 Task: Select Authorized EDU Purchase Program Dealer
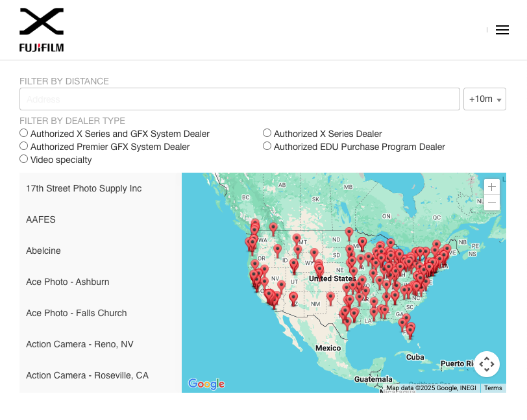pyautogui.click(x=267, y=145)
